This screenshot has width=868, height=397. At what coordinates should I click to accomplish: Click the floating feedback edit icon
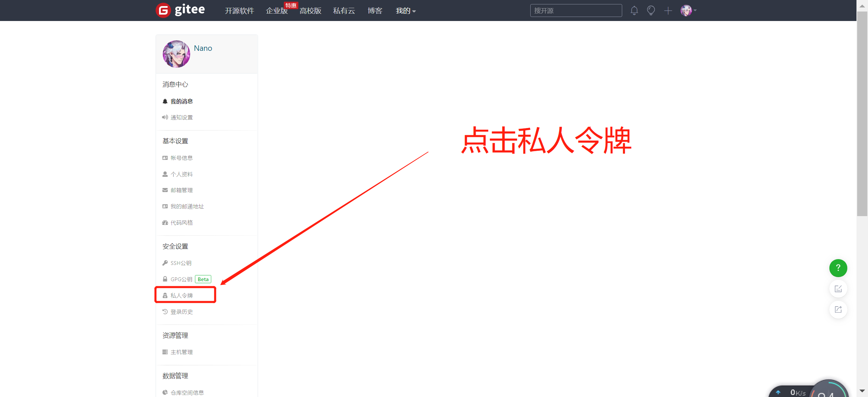click(x=838, y=289)
